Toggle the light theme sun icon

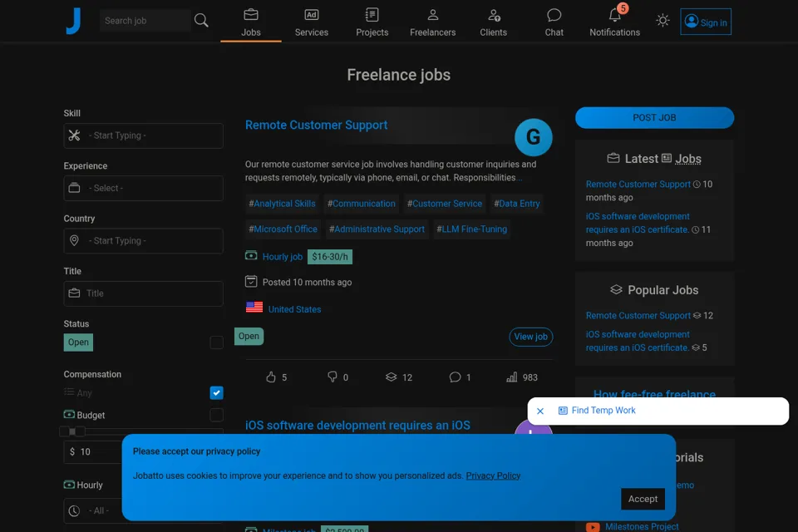coord(663,20)
